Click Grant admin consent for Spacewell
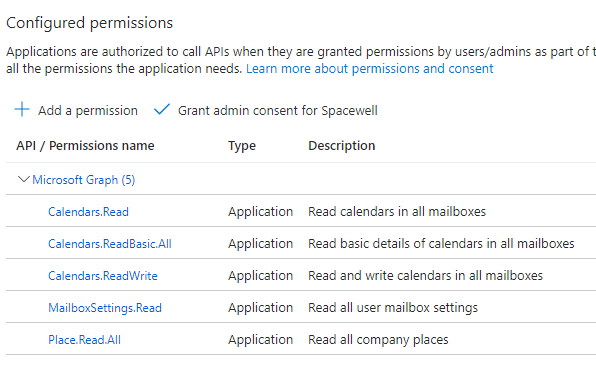This screenshot has width=596, height=367. click(x=278, y=111)
